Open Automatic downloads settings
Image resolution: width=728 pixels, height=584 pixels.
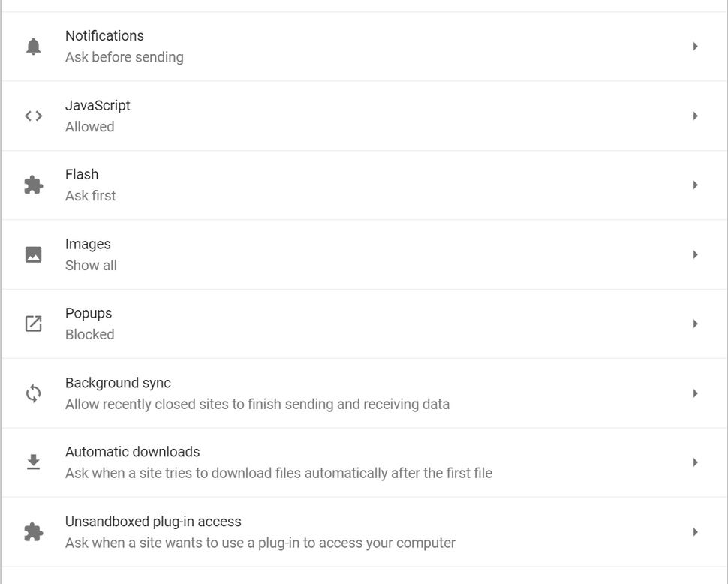[364, 462]
